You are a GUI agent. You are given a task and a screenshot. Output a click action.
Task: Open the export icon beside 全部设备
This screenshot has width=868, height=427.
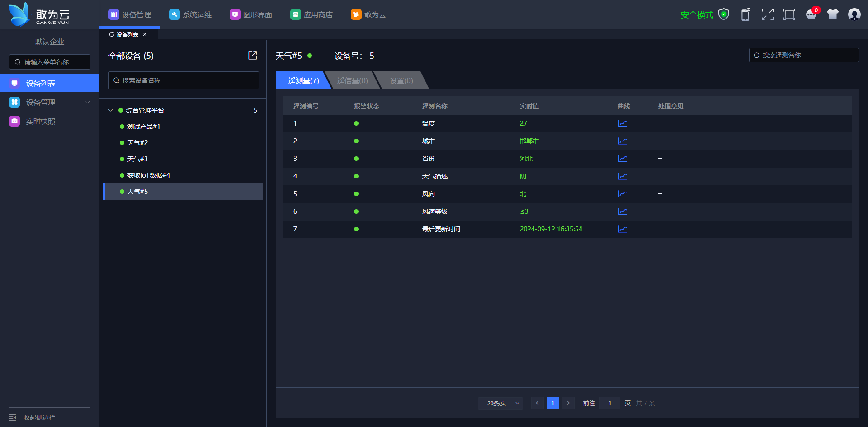point(253,55)
